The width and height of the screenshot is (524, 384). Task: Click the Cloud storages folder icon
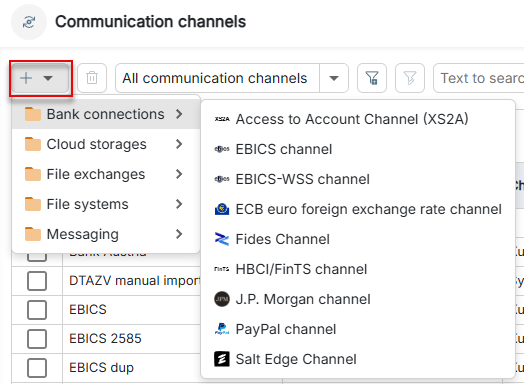tap(33, 144)
